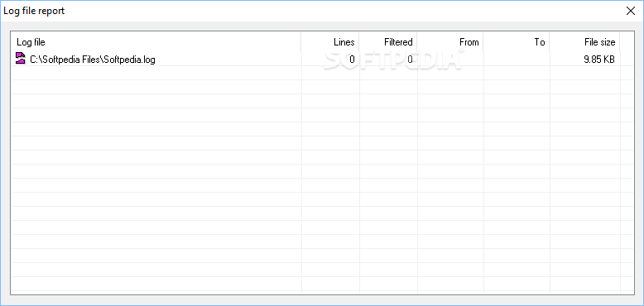Screen dimensions: 644x306
Task: Click divider between Log file and Lines headers
Action: click(301, 42)
